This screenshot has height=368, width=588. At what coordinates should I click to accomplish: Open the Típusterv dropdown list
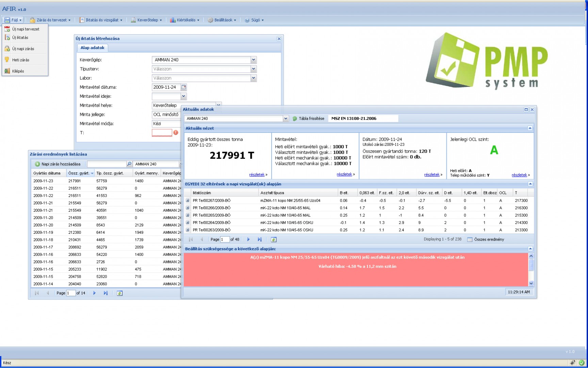coord(253,69)
